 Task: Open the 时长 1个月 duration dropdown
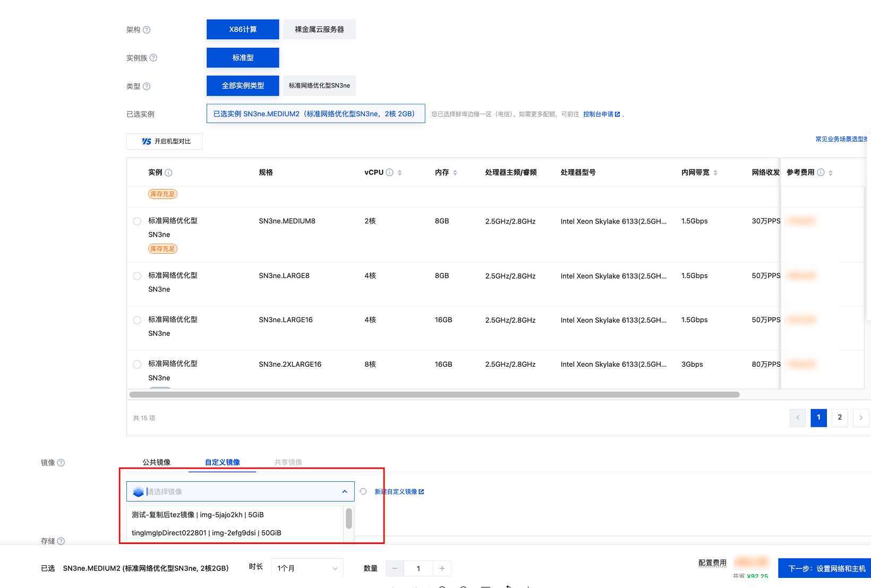click(x=307, y=568)
